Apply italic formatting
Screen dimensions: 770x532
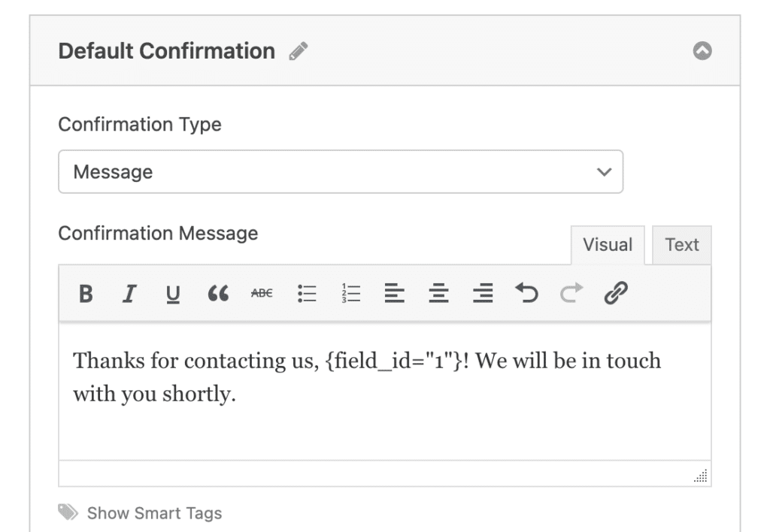[129, 294]
